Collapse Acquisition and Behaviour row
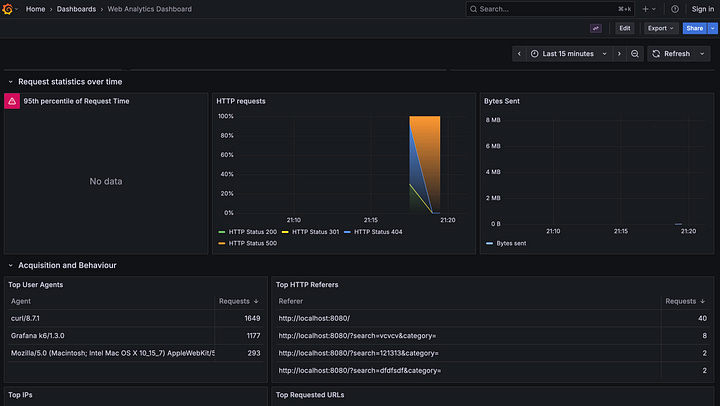 (x=11, y=265)
